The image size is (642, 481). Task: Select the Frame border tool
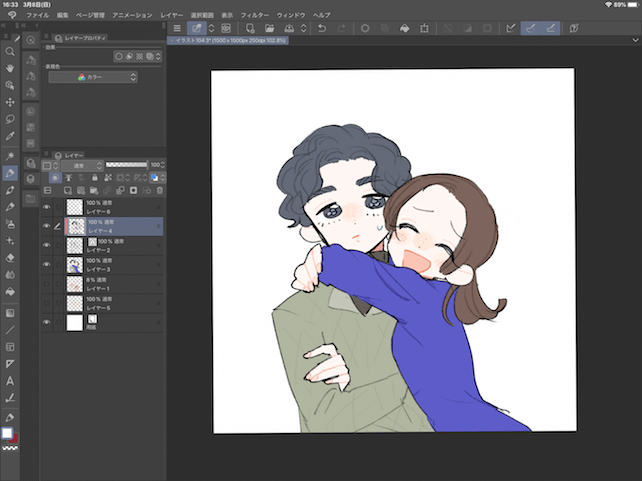(10, 347)
